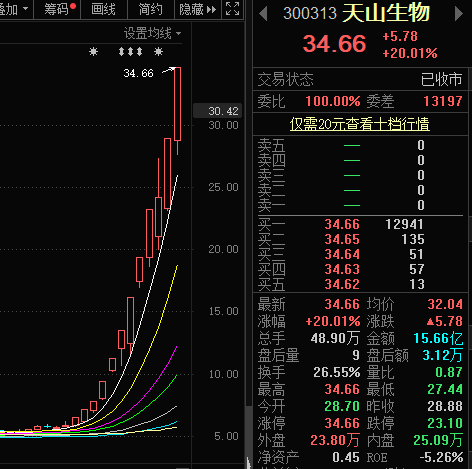Click second starburst event marker above chart
This screenshot has width=472, height=469.
158,52
